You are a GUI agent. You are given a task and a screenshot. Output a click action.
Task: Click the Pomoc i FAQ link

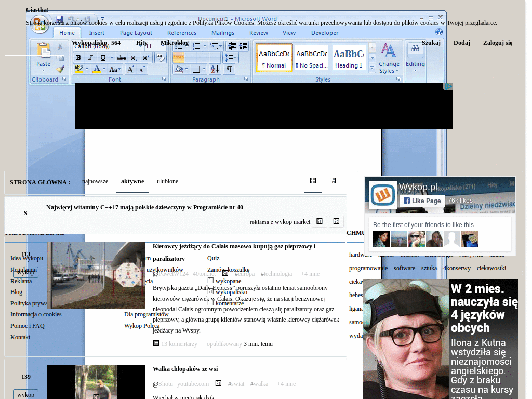[x=28, y=326]
